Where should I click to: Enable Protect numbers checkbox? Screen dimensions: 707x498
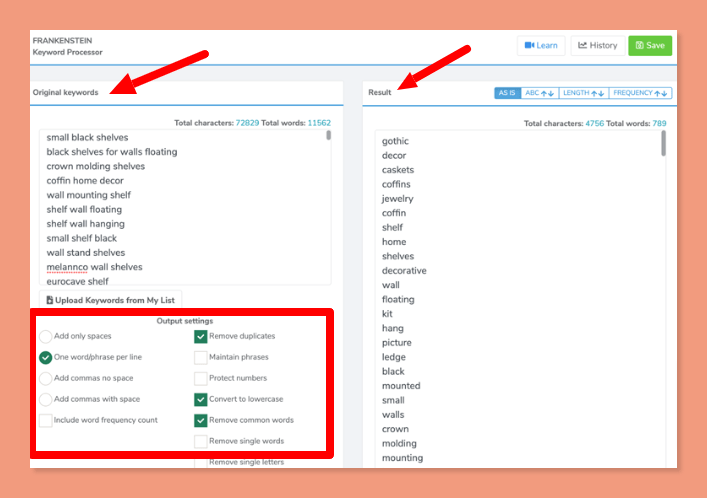pyautogui.click(x=201, y=378)
